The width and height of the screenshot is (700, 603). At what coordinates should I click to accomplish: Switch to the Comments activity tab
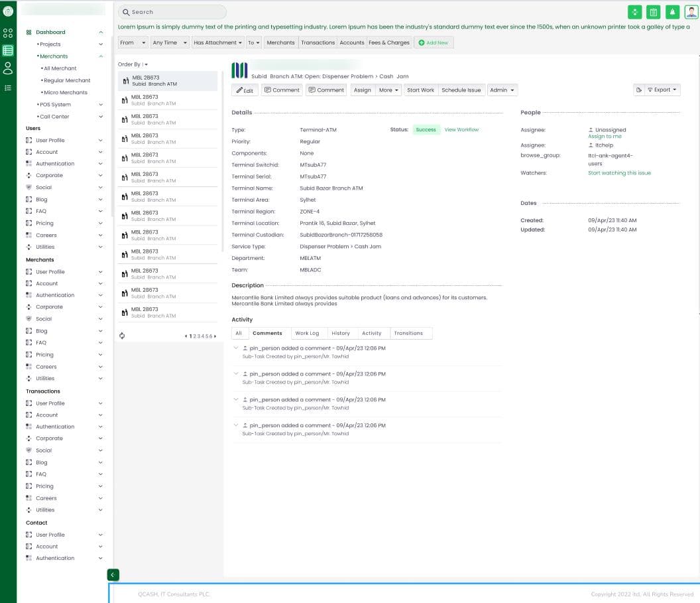[x=267, y=333]
